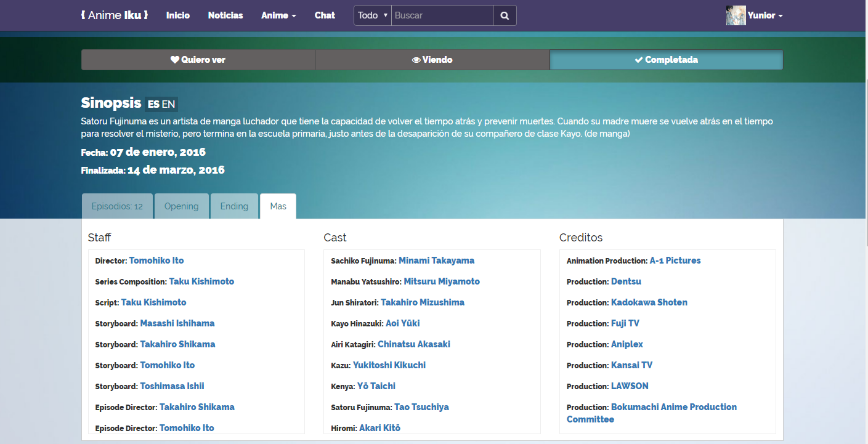Viewport: 868px width, 444px height.
Task: Click the date 14 de marzo, 2016
Action: click(x=176, y=170)
